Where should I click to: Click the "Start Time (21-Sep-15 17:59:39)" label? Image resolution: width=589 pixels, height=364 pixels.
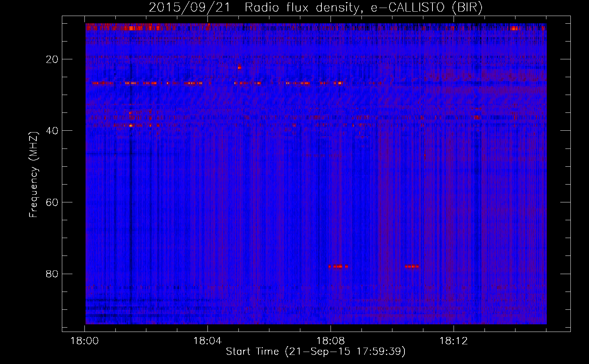316,352
